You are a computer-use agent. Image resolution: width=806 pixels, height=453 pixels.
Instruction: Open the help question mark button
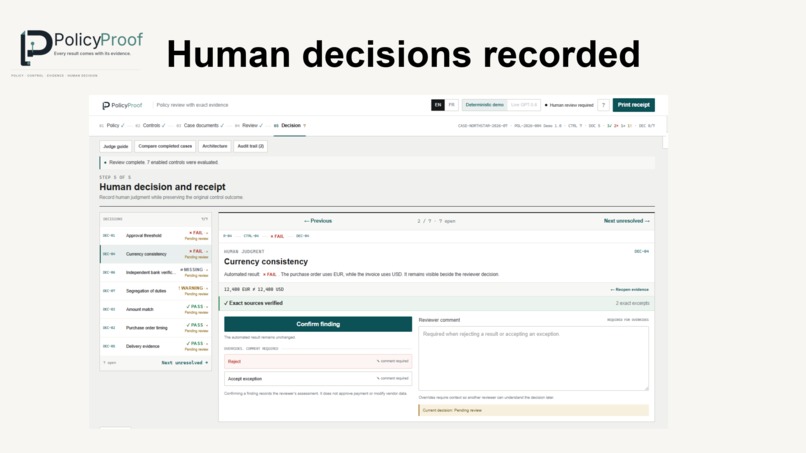tap(603, 105)
